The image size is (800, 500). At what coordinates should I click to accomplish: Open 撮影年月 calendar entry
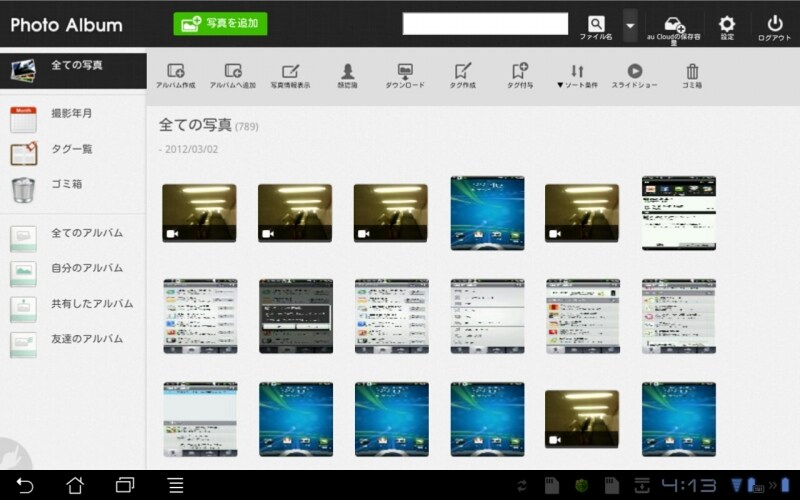73,119
